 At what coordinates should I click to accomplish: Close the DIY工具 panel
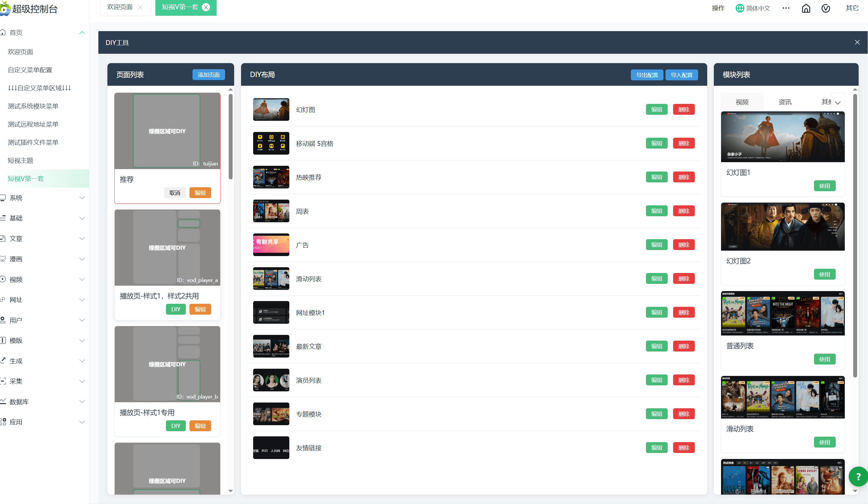point(857,42)
